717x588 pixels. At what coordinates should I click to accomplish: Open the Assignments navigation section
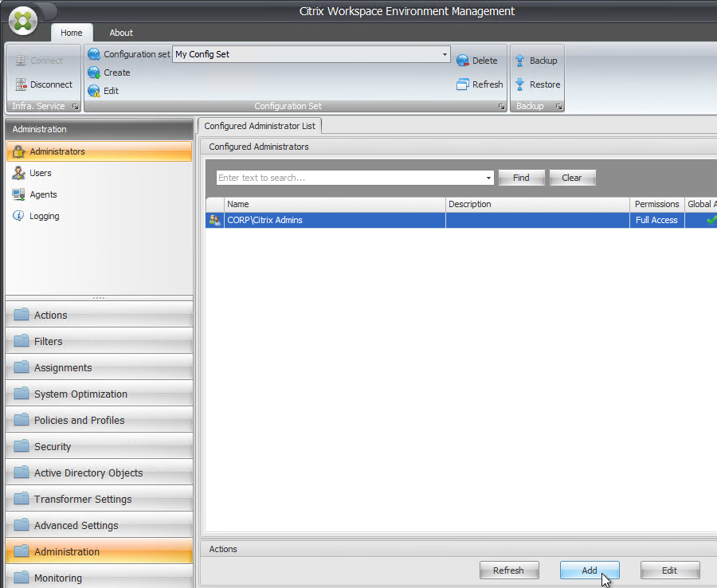point(100,367)
